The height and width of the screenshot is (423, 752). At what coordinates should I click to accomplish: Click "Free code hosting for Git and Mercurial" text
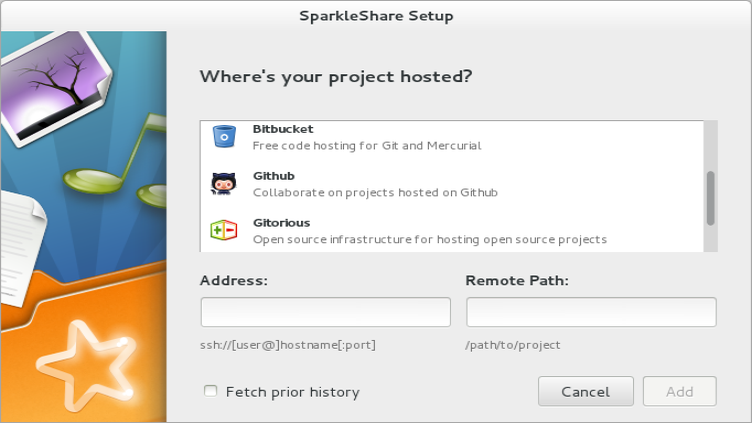point(367,145)
